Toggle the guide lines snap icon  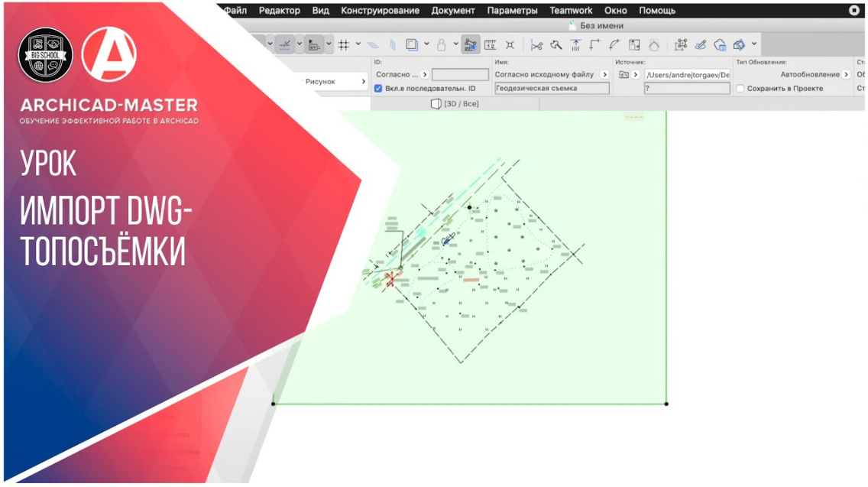point(285,44)
